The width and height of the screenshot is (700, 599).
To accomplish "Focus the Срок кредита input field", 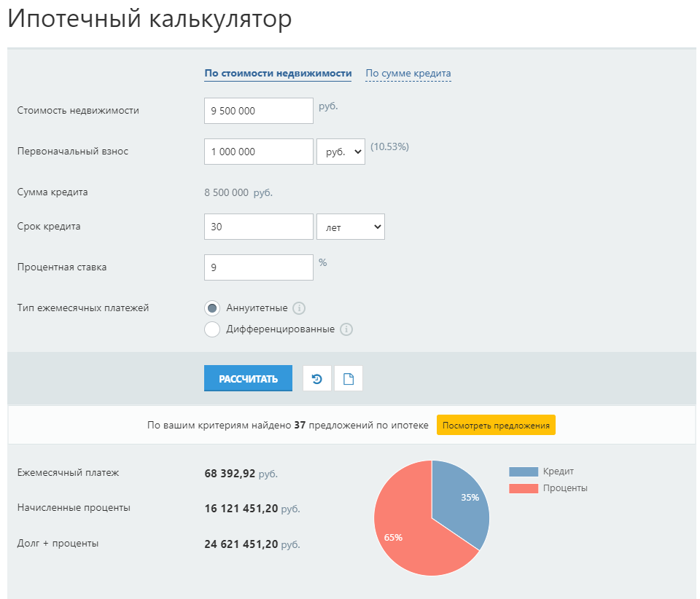I will (258, 227).
